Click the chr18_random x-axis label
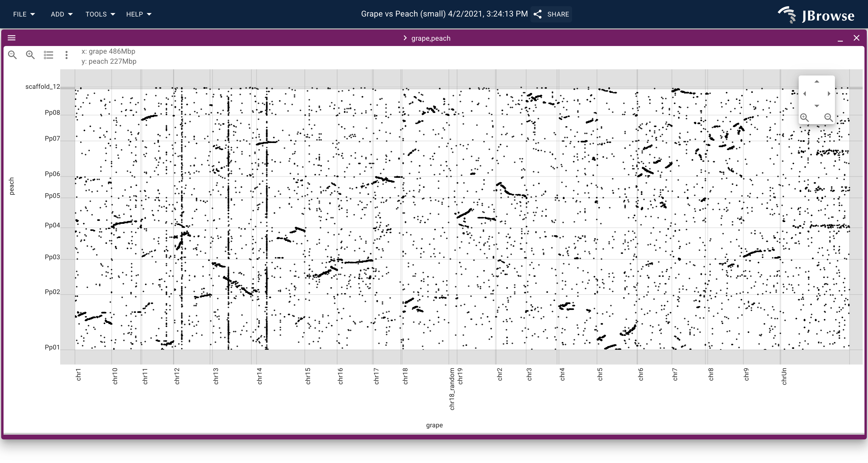The height and width of the screenshot is (463, 868). [x=452, y=389]
